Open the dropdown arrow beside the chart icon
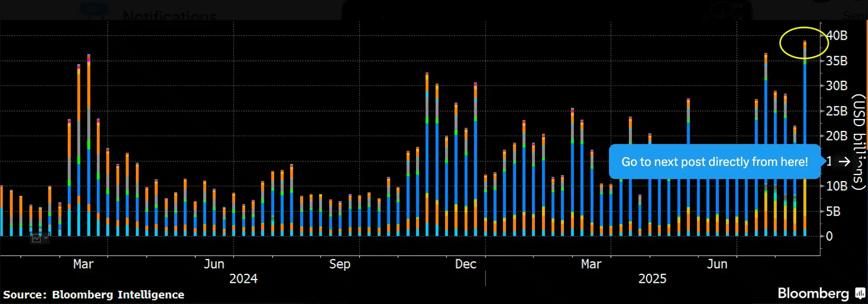This screenshot has height=304, width=868. pos(46,238)
